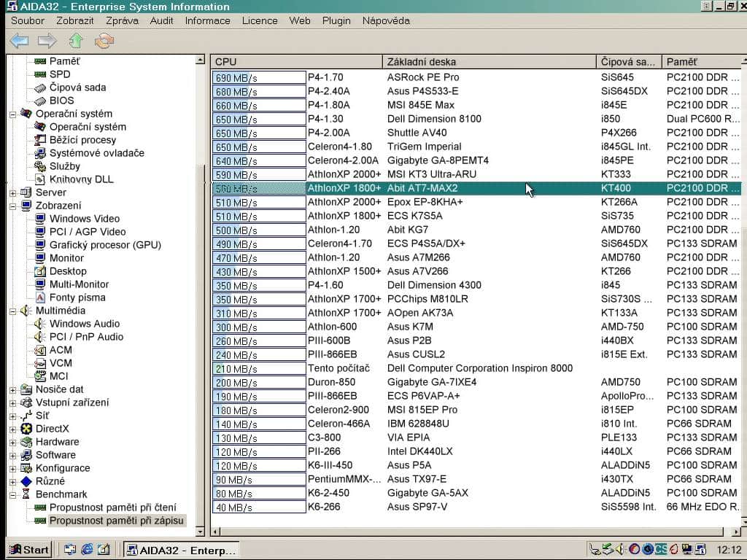
Task: Click the system tray clock 12:12
Action: 729,550
